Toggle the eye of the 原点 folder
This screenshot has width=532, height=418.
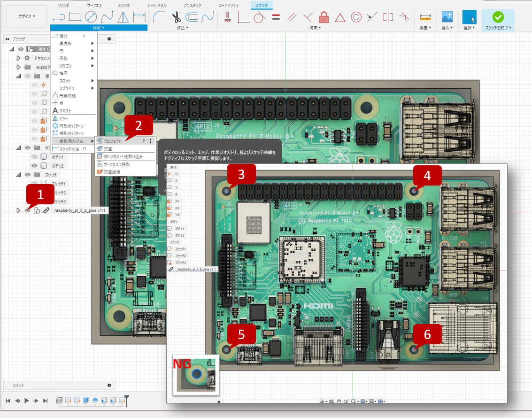(28, 76)
